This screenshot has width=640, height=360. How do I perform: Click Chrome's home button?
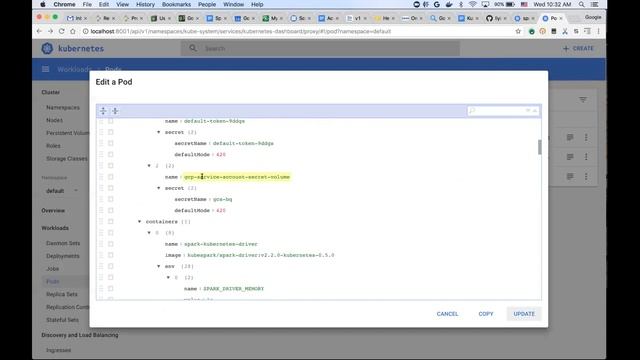click(x=73, y=31)
